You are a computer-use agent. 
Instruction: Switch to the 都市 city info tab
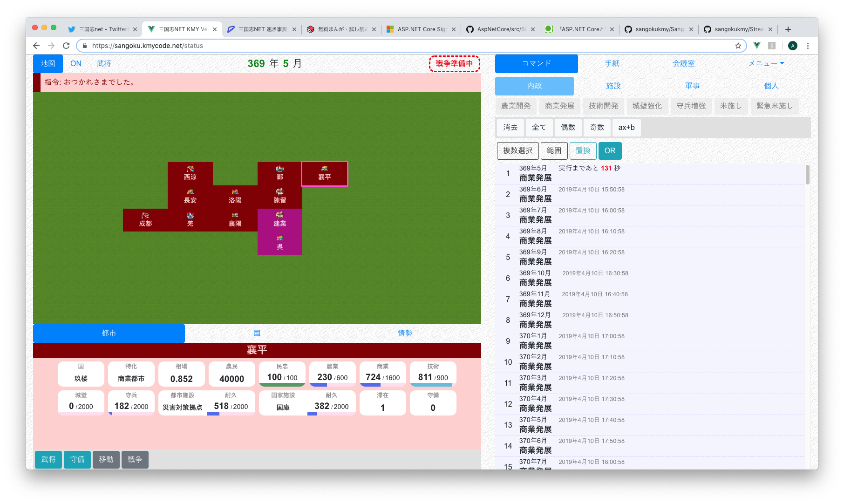[x=109, y=333]
